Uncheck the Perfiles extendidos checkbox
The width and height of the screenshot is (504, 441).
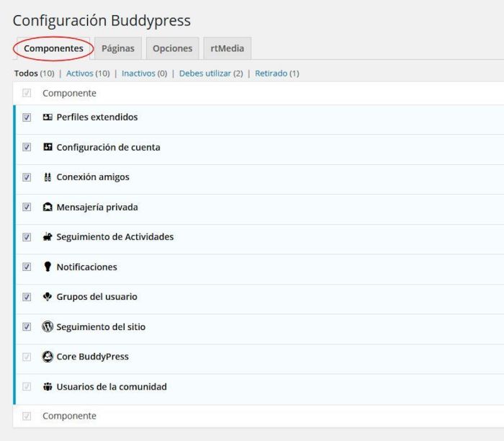coord(27,117)
